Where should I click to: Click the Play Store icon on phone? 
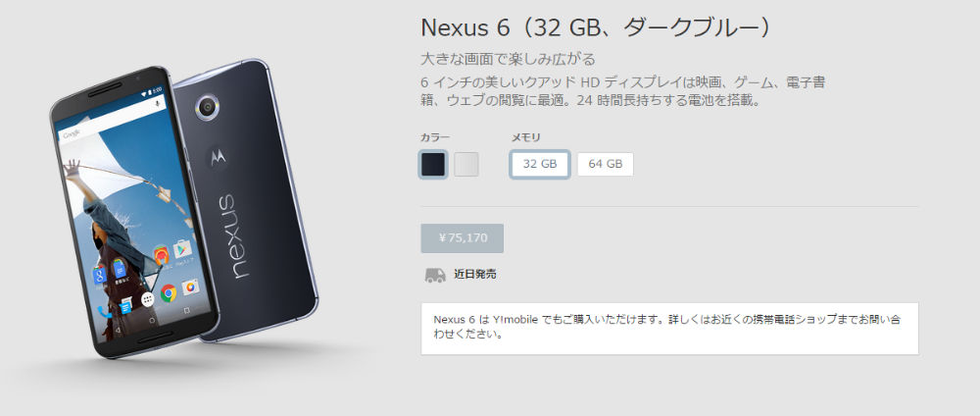(182, 249)
